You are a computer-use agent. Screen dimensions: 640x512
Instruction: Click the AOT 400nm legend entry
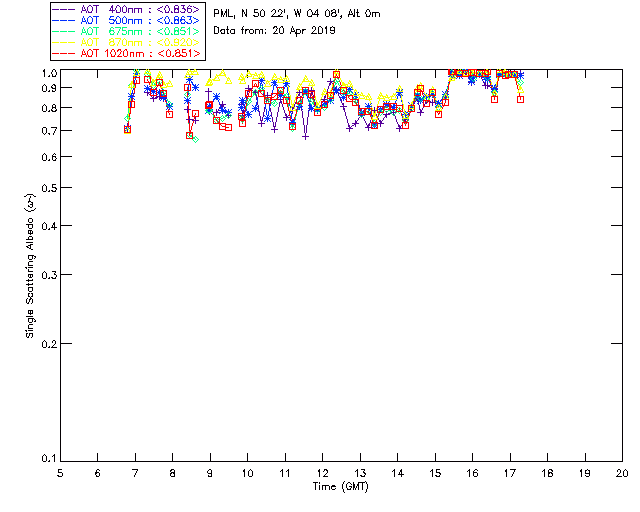127,9
